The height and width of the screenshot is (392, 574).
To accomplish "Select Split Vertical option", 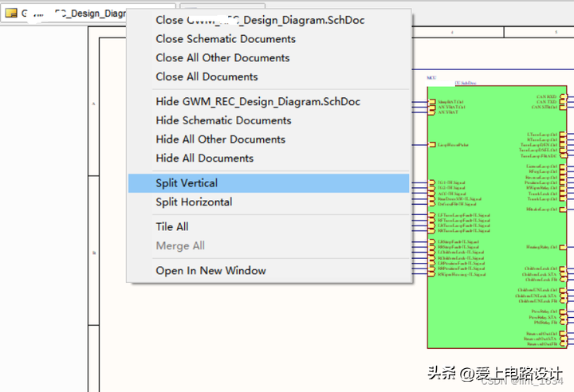I will click(x=187, y=183).
